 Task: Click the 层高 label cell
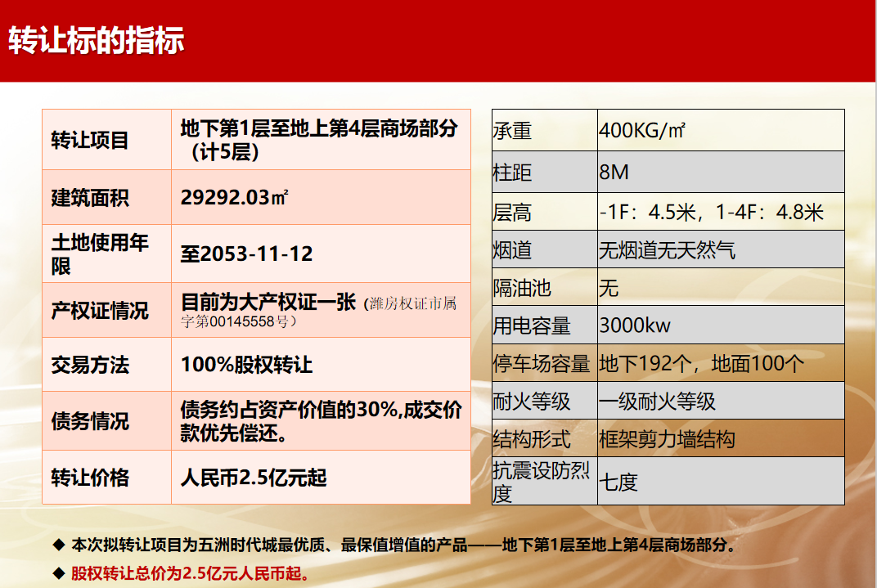point(545,212)
